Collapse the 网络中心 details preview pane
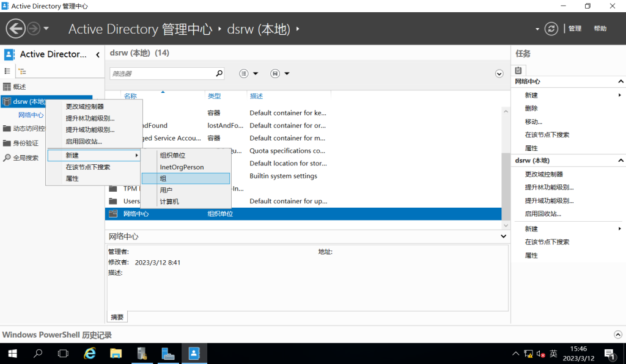Viewport: 626px width, 364px height. coord(504,236)
